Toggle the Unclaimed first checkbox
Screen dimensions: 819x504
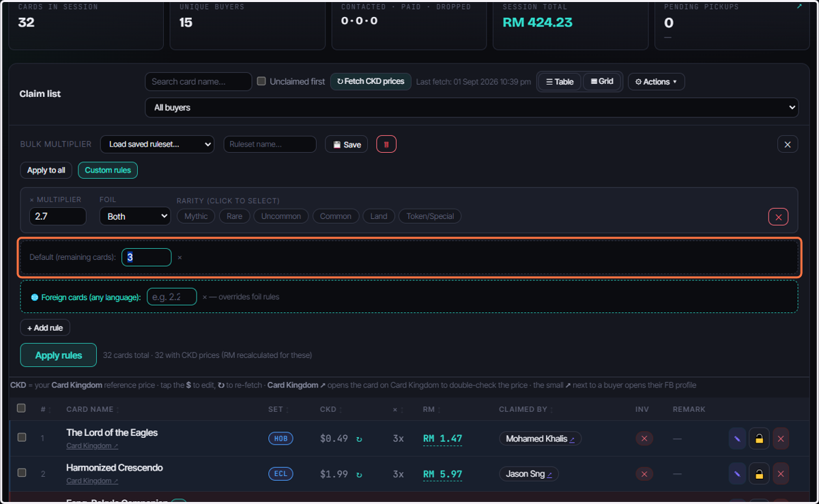coord(261,81)
